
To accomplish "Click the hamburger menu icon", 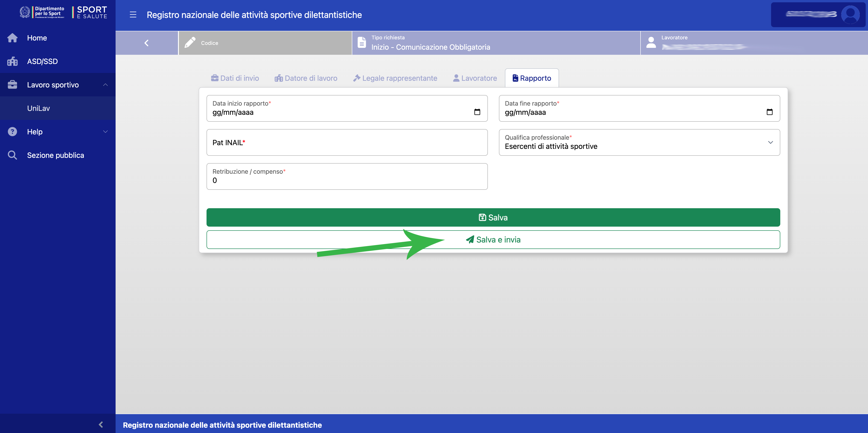I will 133,15.
